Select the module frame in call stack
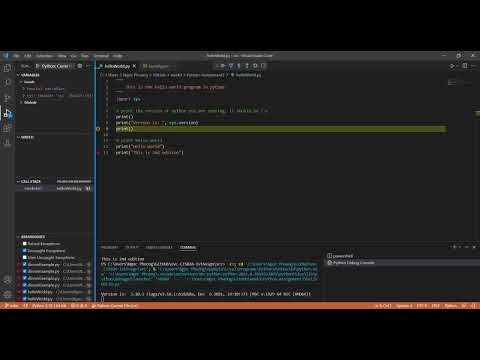 (53, 188)
